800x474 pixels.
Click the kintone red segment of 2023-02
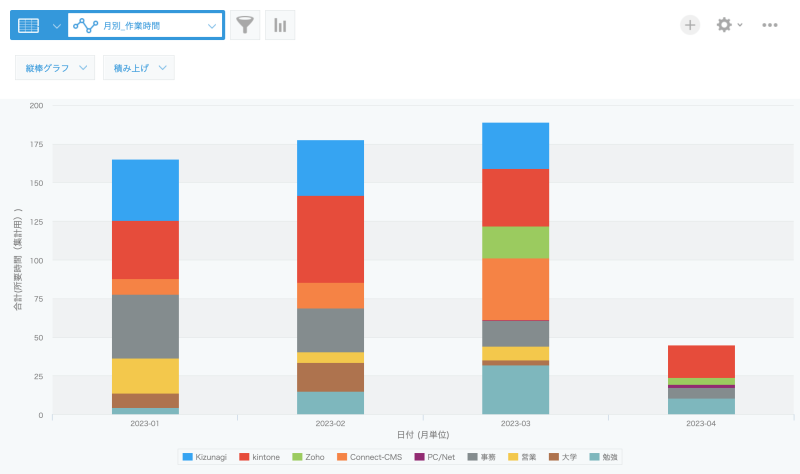[x=331, y=239]
